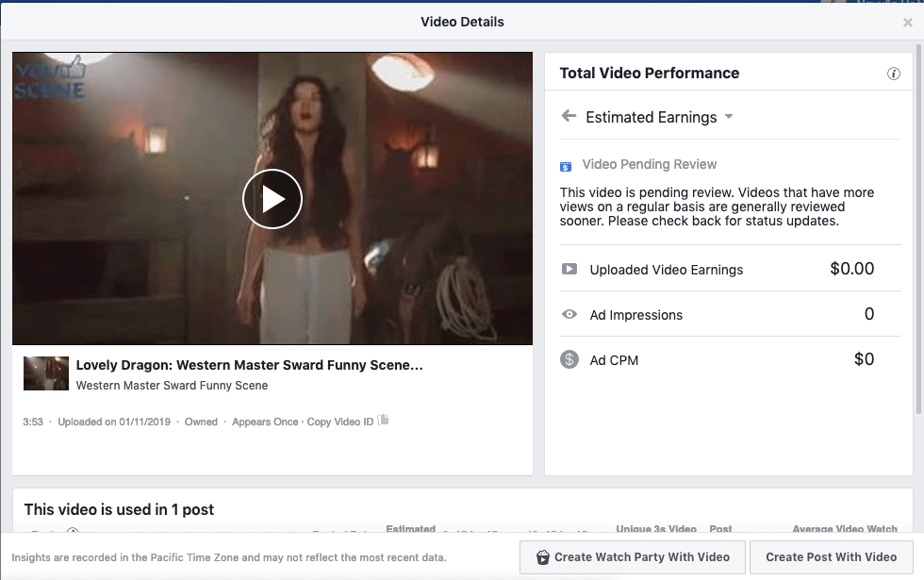The image size is (924, 580).
Task: Open the small video thumbnail
Action: coord(46,373)
